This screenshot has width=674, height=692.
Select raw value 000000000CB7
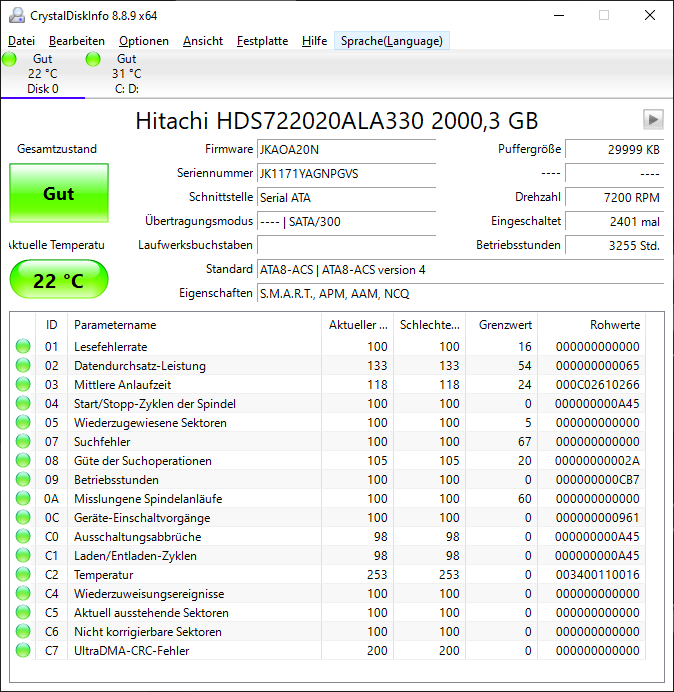pos(597,480)
